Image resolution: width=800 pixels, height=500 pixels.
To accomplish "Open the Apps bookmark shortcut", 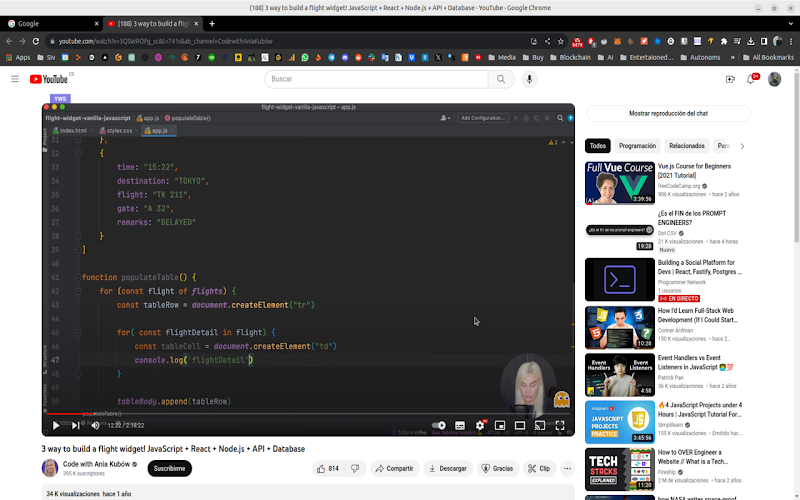I will [18, 58].
